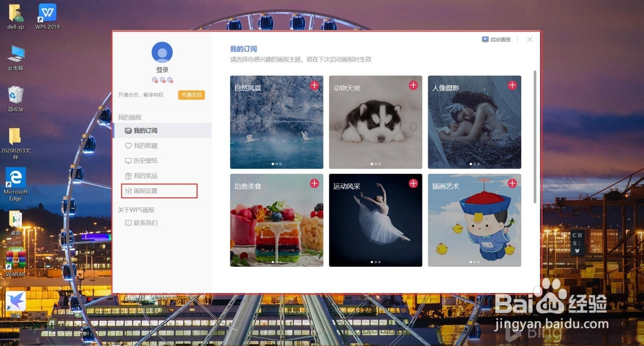
Task: Subscribe to 动物天地 with its plus icon
Action: click(x=413, y=85)
